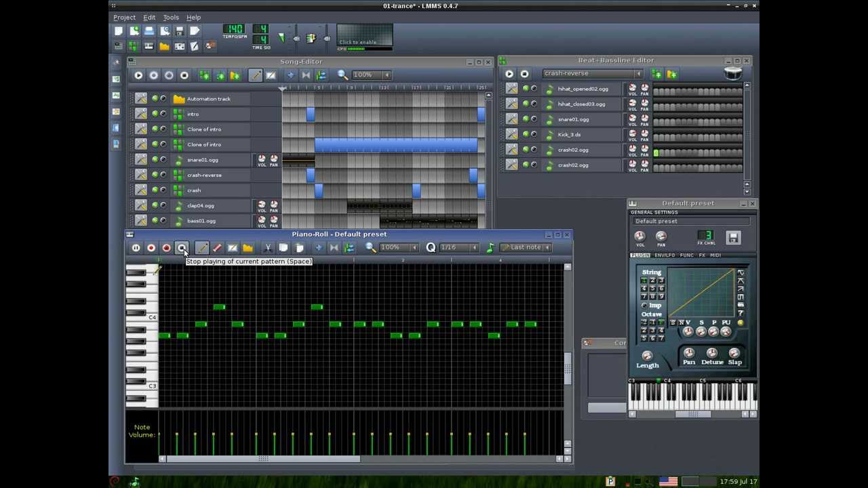Open the Help menu
The height and width of the screenshot is (488, 868).
point(194,17)
